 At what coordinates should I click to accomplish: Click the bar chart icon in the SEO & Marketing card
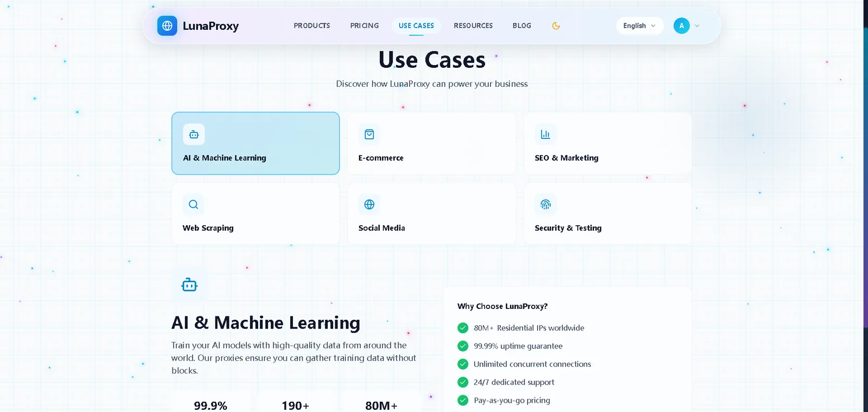546,134
